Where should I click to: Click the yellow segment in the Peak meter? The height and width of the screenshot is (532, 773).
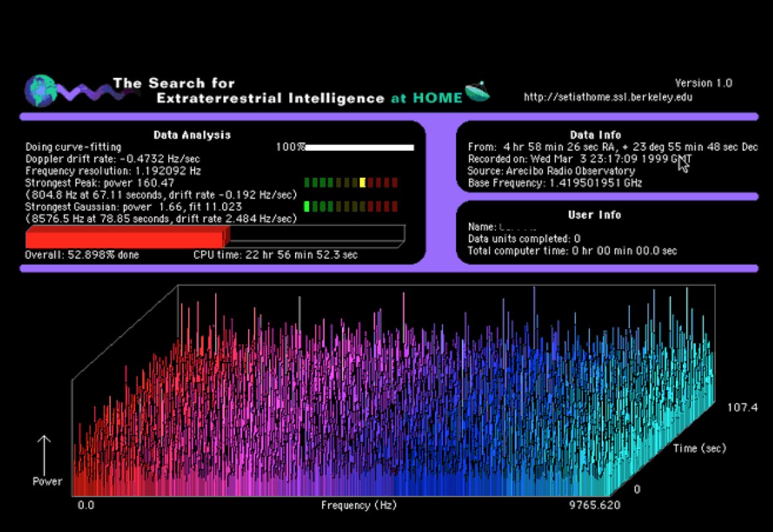click(x=363, y=182)
